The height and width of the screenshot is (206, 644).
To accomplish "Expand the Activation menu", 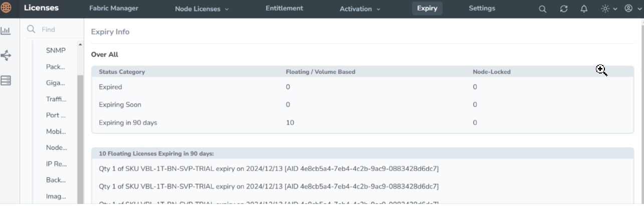I will [360, 9].
